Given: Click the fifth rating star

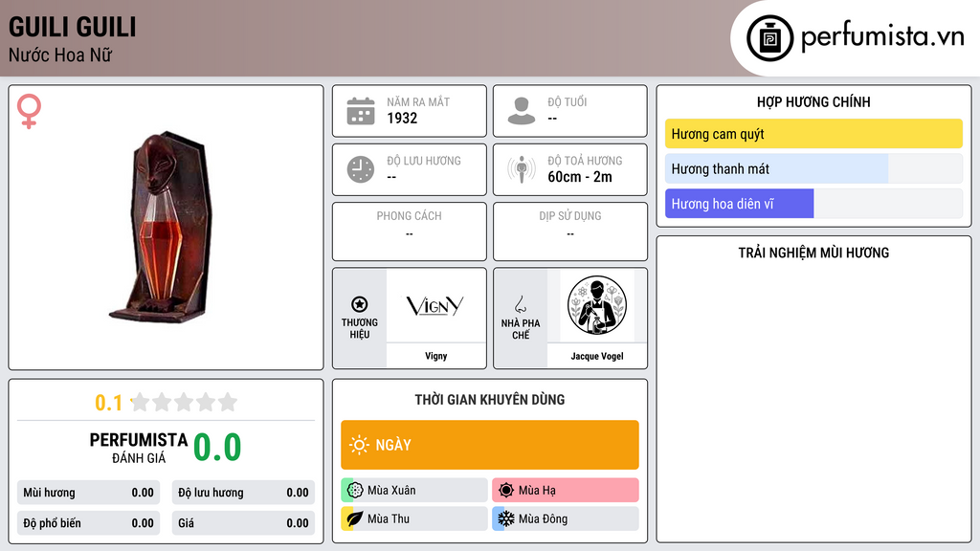Looking at the screenshot, I should click(x=228, y=402).
